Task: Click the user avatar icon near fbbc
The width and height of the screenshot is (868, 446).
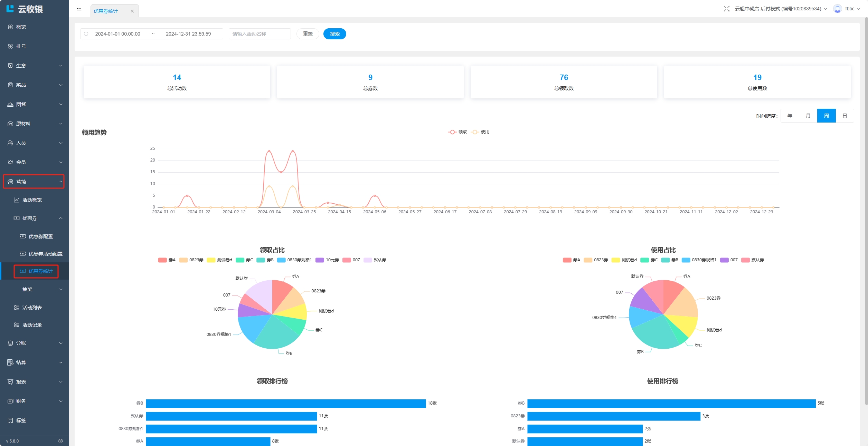Action: (x=837, y=9)
